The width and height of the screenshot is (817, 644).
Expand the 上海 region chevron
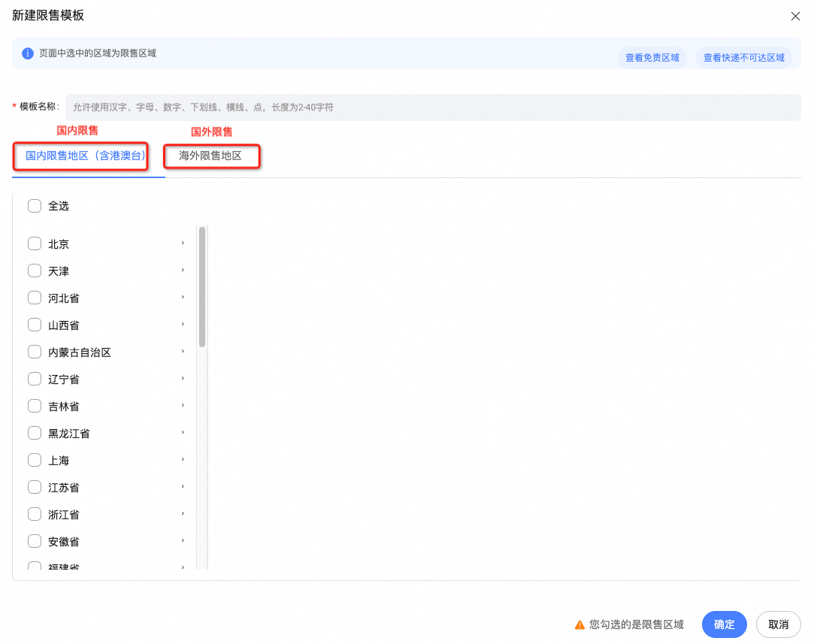(183, 460)
